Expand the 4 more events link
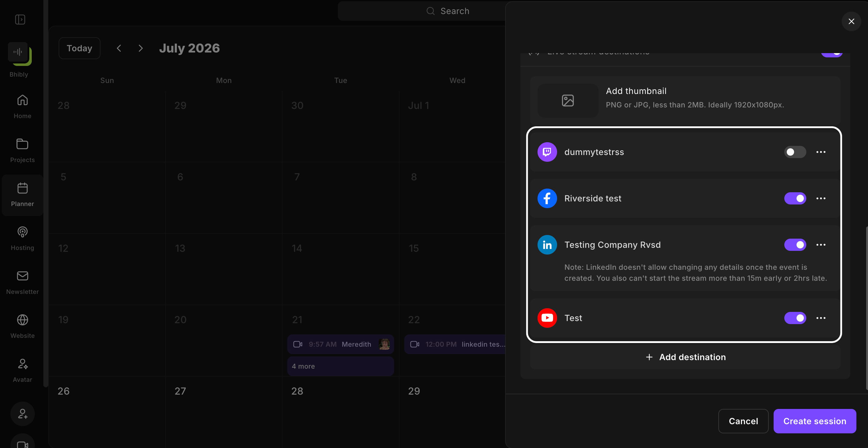Viewport: 868px width, 448px height. tap(340, 366)
